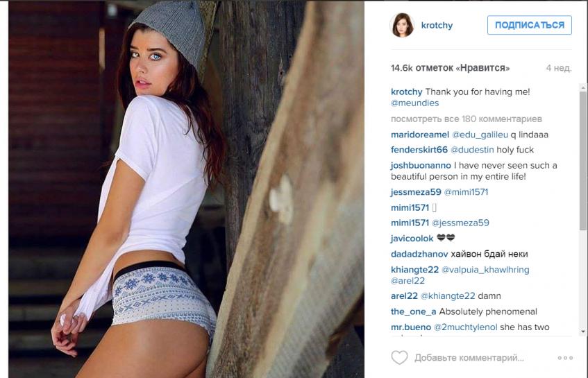Screen dimensions: 588x378
Task: Click the 4 нед. post timestamp
Action: click(x=559, y=68)
